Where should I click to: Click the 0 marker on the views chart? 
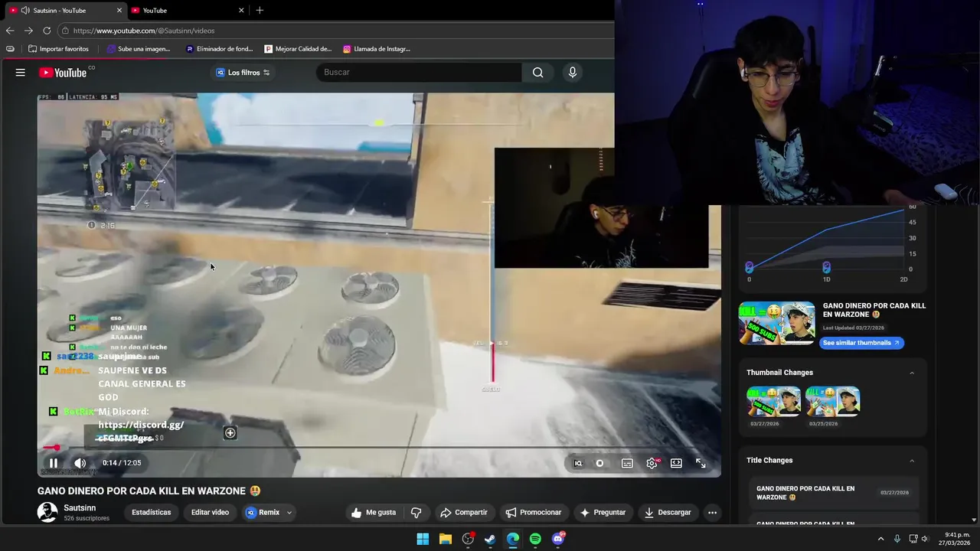pos(750,266)
